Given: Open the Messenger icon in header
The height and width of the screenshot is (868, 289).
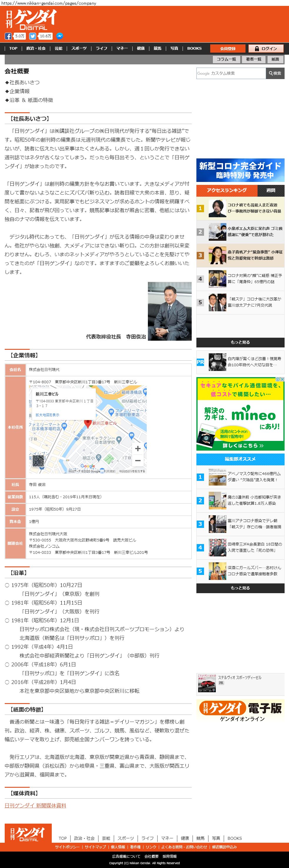Looking at the screenshot, I should click(x=59, y=36).
